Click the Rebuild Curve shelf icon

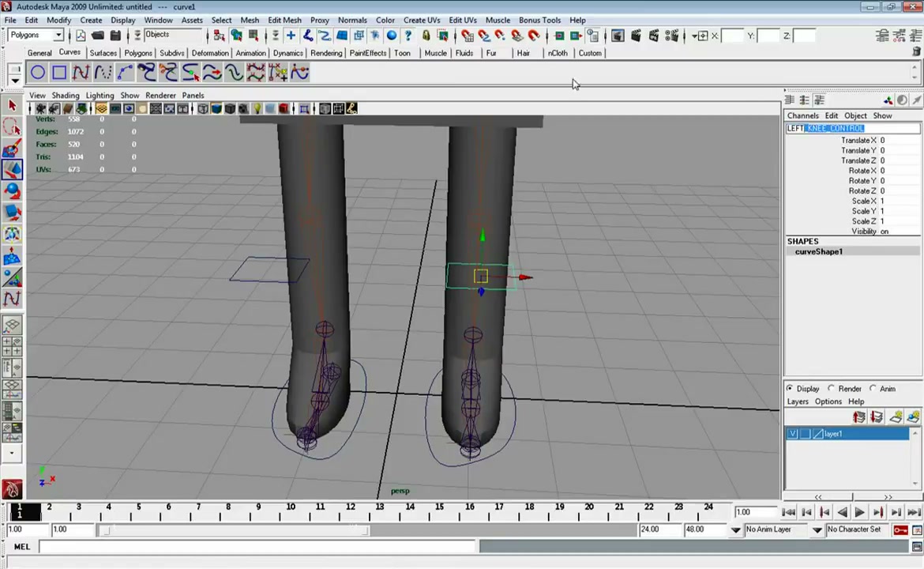click(256, 73)
